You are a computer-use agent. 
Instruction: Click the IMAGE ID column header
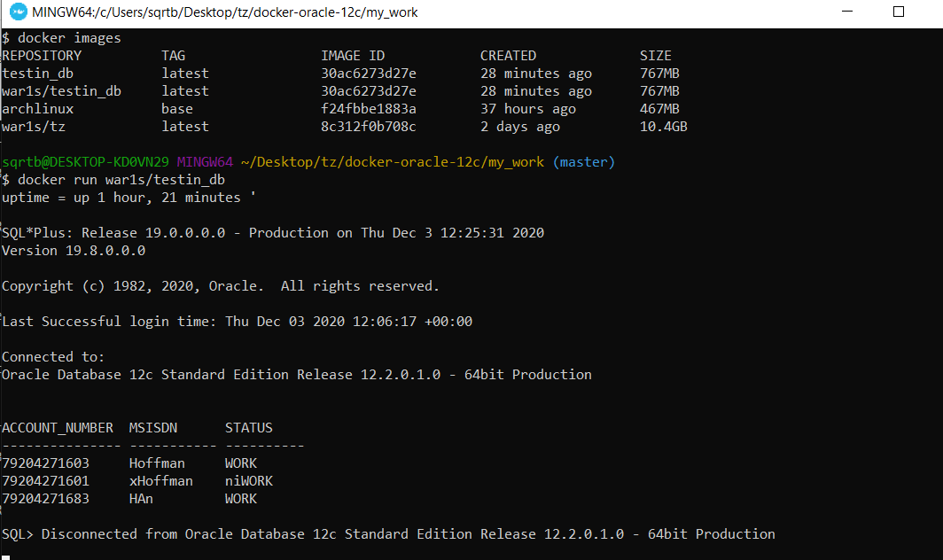pos(353,55)
